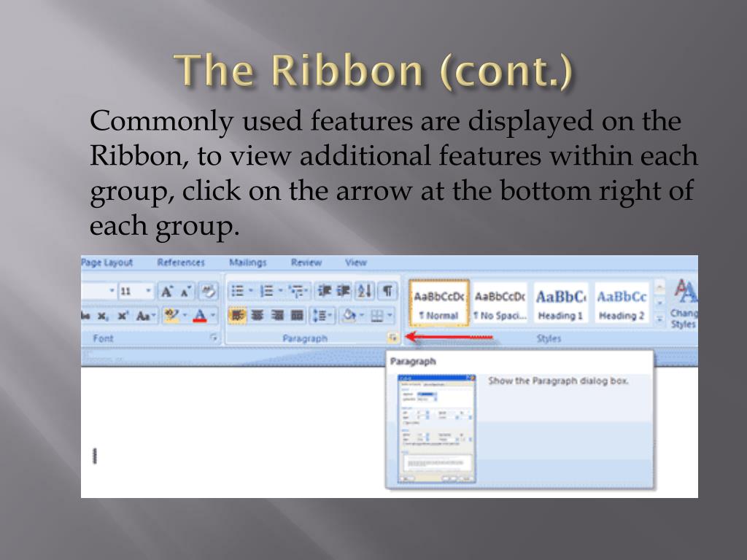This screenshot has width=747, height=560.
Task: Click the Styles group label
Action: 549,338
